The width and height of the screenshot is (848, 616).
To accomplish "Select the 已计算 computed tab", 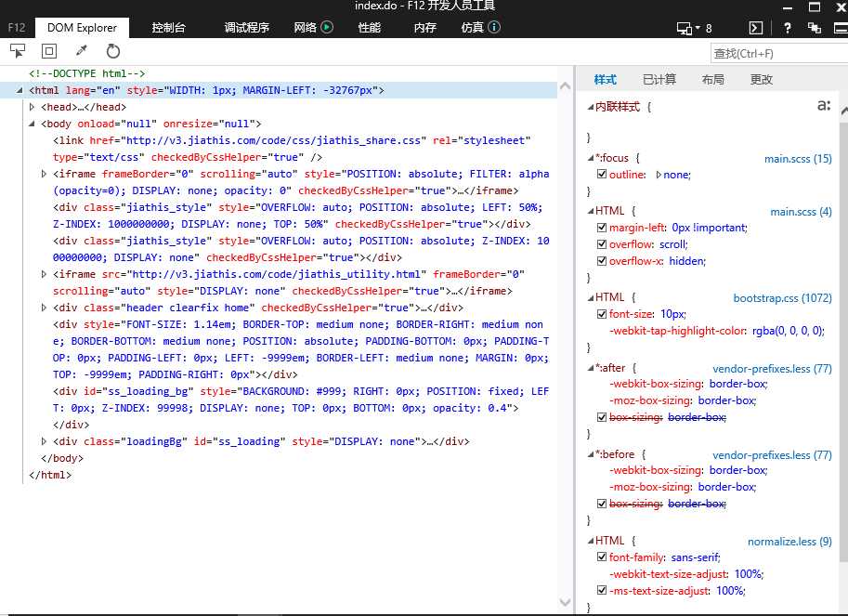I will click(x=659, y=80).
